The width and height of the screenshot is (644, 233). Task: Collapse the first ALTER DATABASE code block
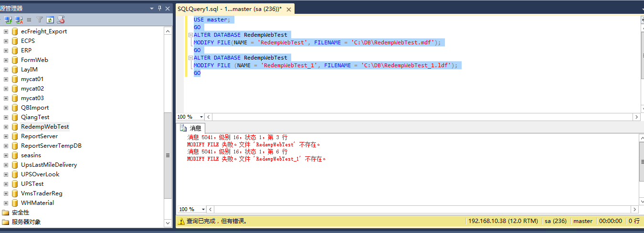(x=190, y=35)
